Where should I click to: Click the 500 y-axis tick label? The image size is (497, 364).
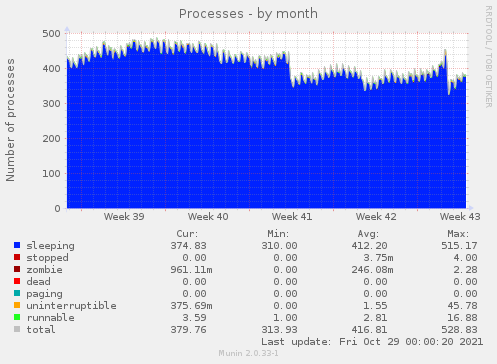click(x=51, y=34)
